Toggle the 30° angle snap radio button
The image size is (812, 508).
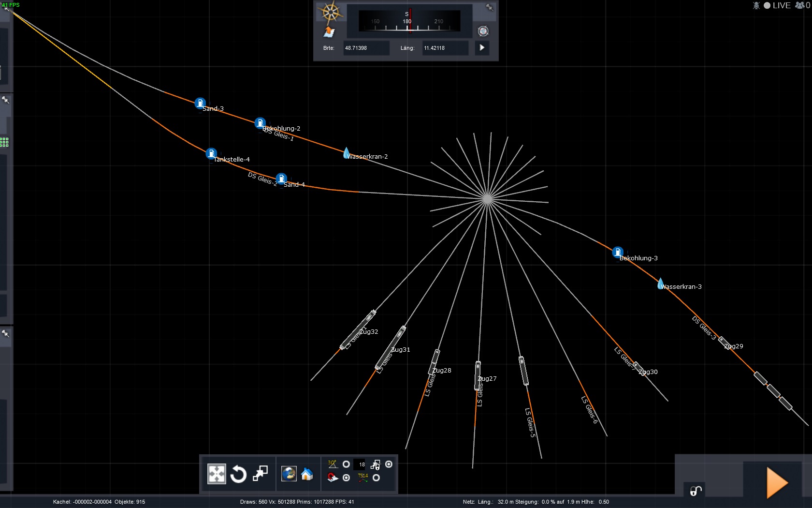(346, 464)
